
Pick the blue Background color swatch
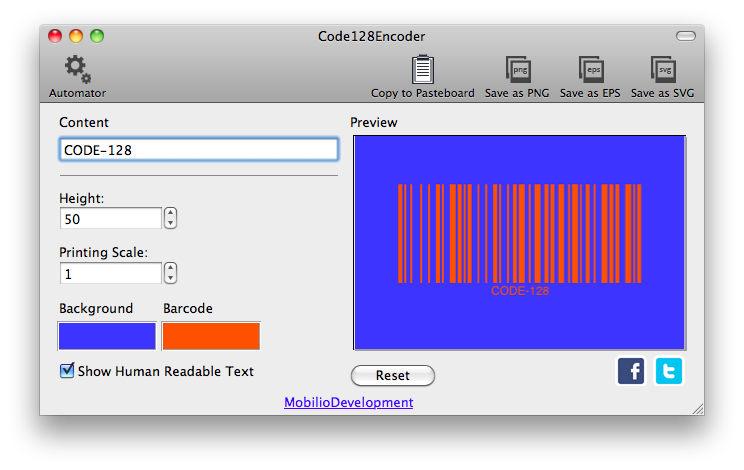[x=107, y=336]
